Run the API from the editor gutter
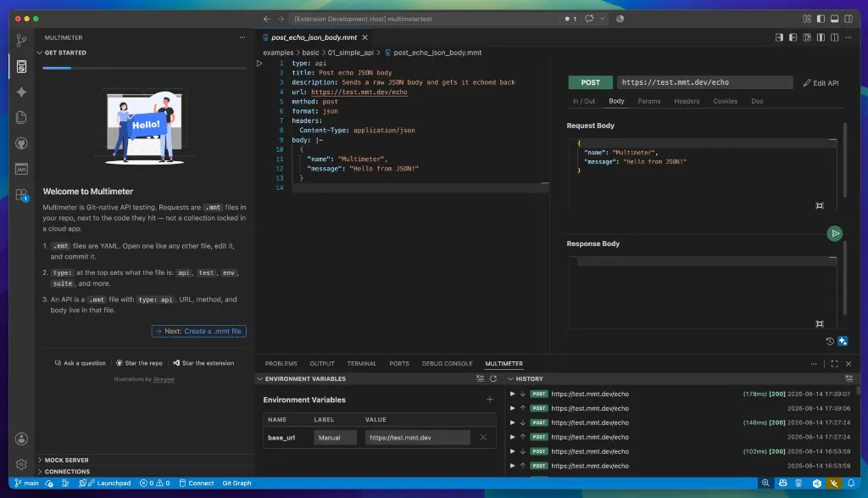 click(x=259, y=63)
